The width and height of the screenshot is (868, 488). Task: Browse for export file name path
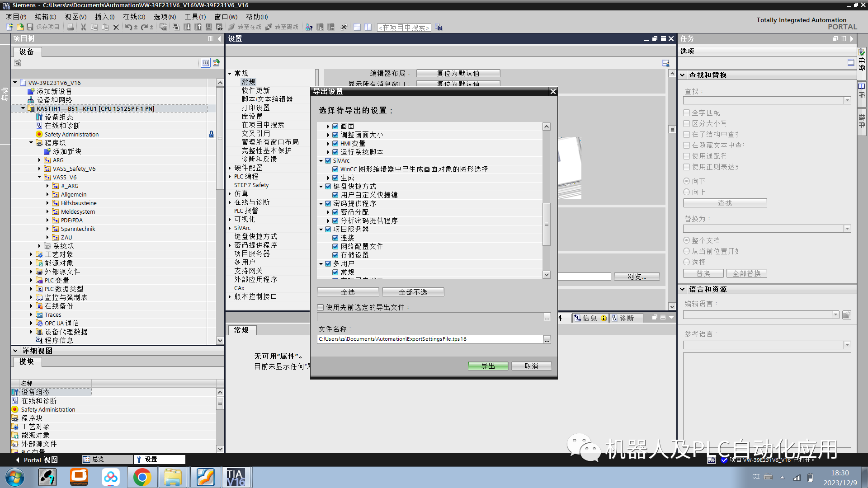click(547, 339)
